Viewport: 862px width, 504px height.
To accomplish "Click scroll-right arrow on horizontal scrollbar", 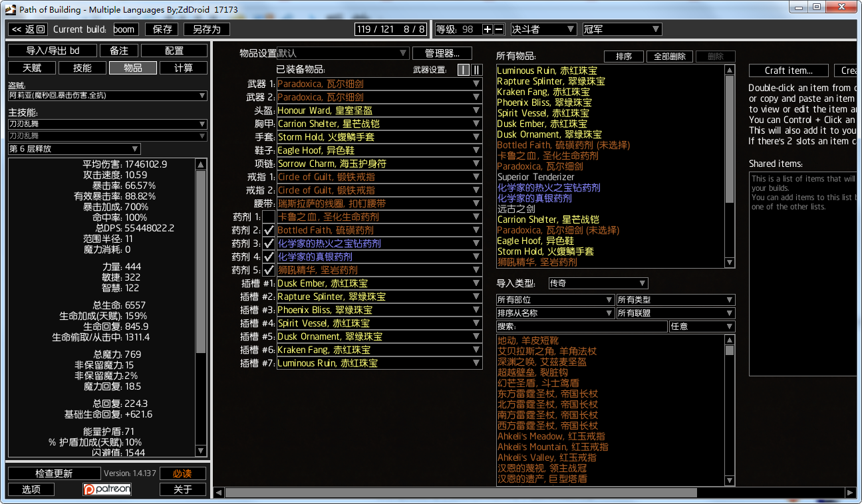I will click(851, 493).
